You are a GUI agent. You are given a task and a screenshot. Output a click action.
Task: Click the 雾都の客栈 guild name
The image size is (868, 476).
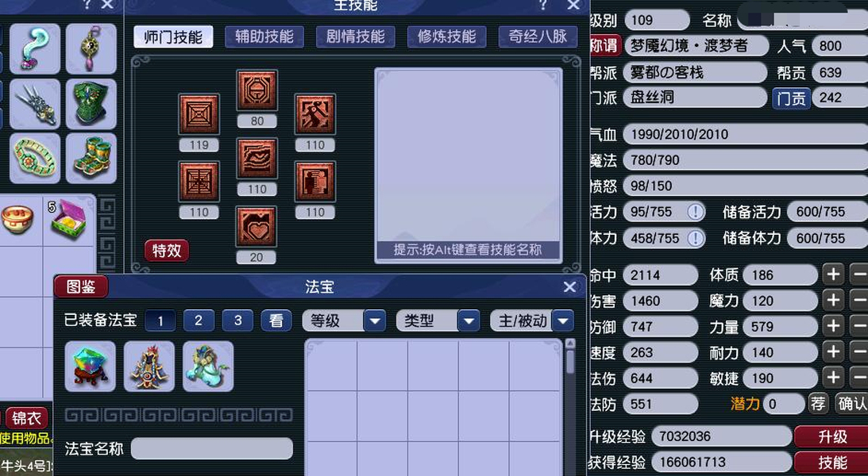[x=666, y=72]
